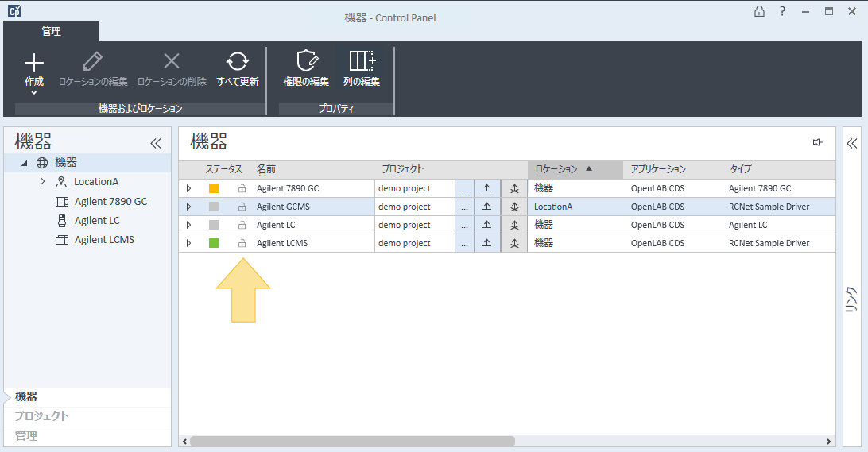Click the launch arrow for Agilent 7890 GC row
The width and height of the screenshot is (868, 452).
(487, 188)
